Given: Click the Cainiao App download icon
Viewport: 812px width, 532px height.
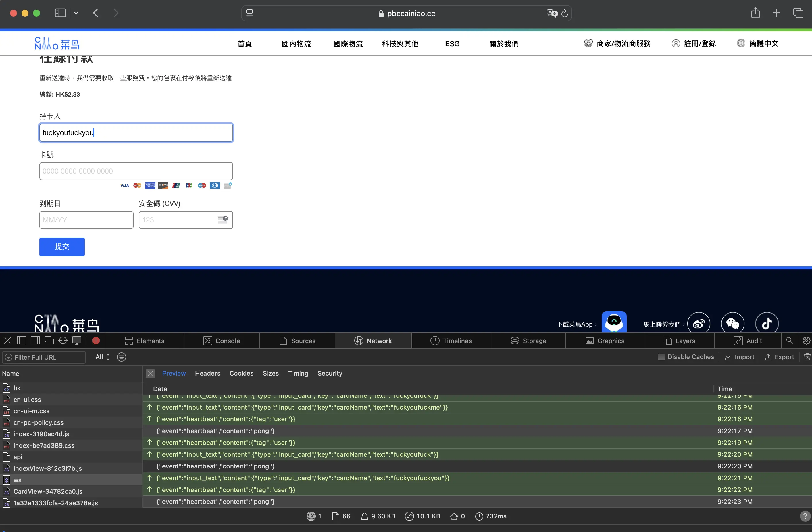Looking at the screenshot, I should pos(614,322).
